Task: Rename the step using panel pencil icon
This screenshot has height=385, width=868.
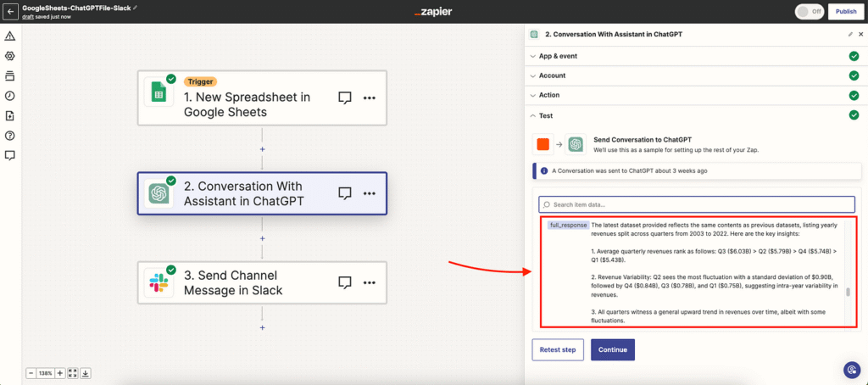Action: click(851, 35)
